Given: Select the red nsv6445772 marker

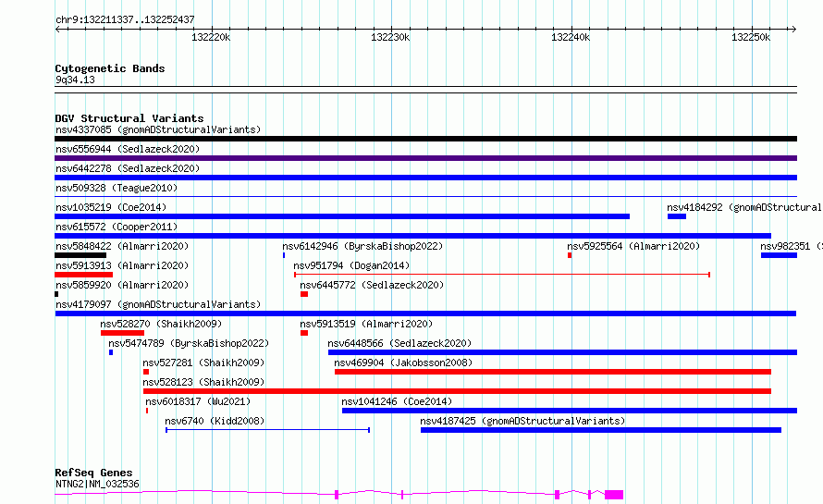Looking at the screenshot, I should pyautogui.click(x=304, y=294).
